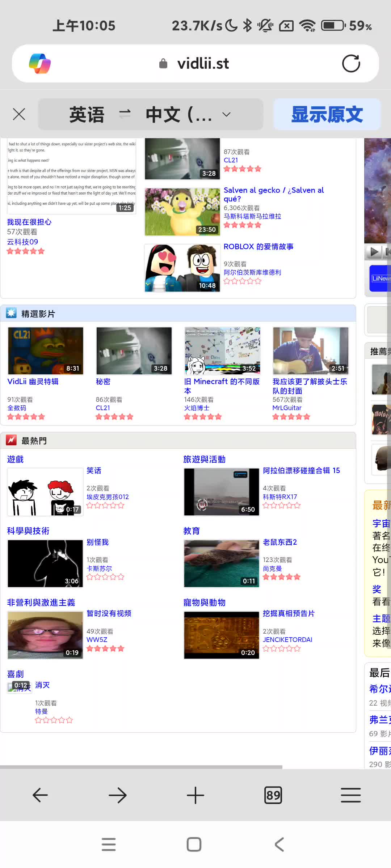This screenshot has width=391, height=868.
Task: Open tab switcher showing 89 tabs
Action: pos(273,795)
